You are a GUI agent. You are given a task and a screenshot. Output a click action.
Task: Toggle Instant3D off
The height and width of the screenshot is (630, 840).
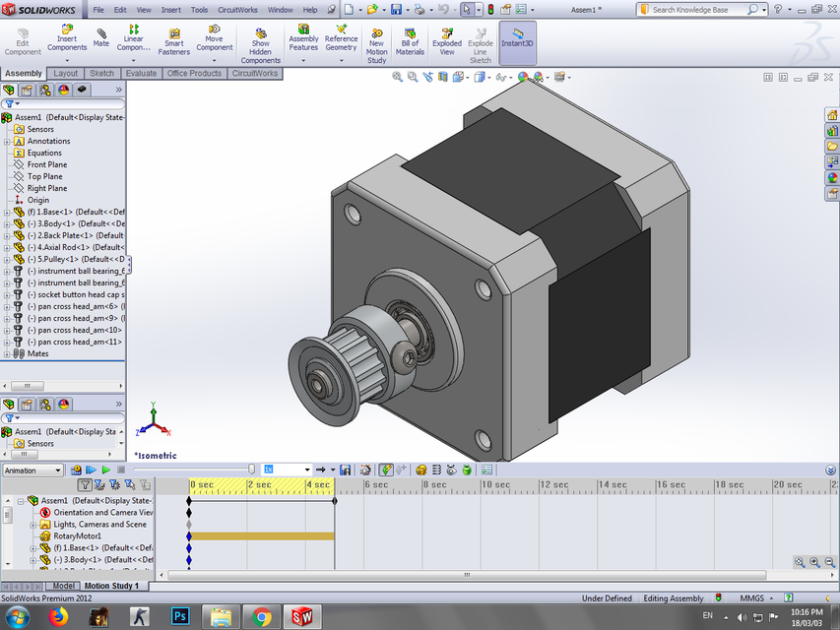(x=517, y=40)
